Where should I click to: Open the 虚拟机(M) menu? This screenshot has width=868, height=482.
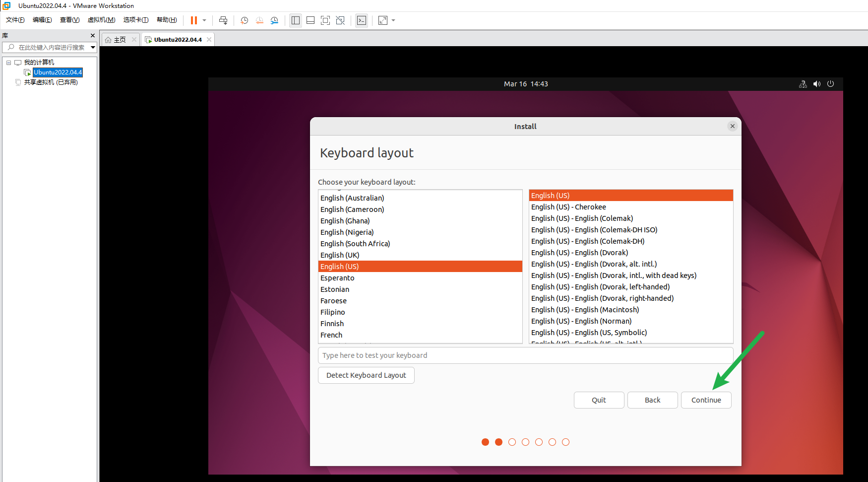point(101,20)
